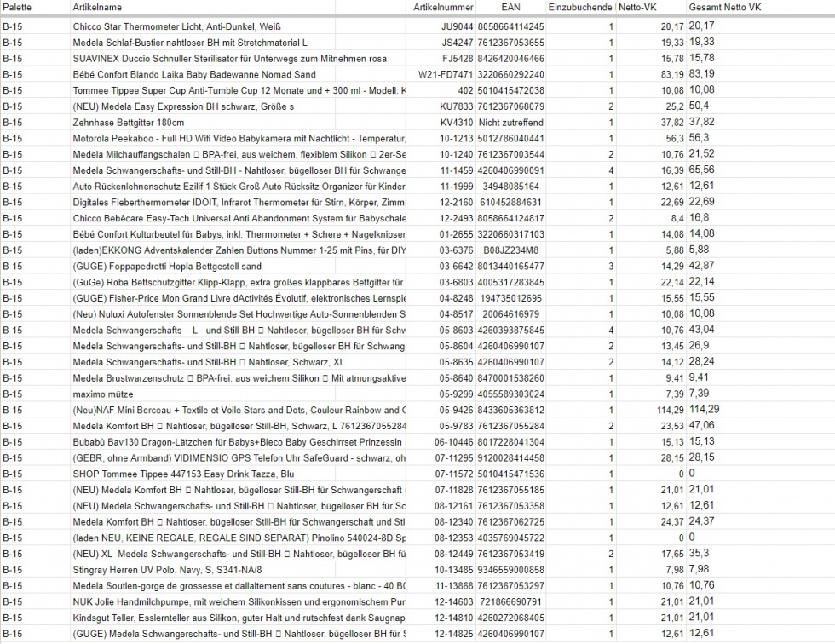
Task: Click the Kindsgut Teller Esslernteller cell
Action: [x=239, y=618]
